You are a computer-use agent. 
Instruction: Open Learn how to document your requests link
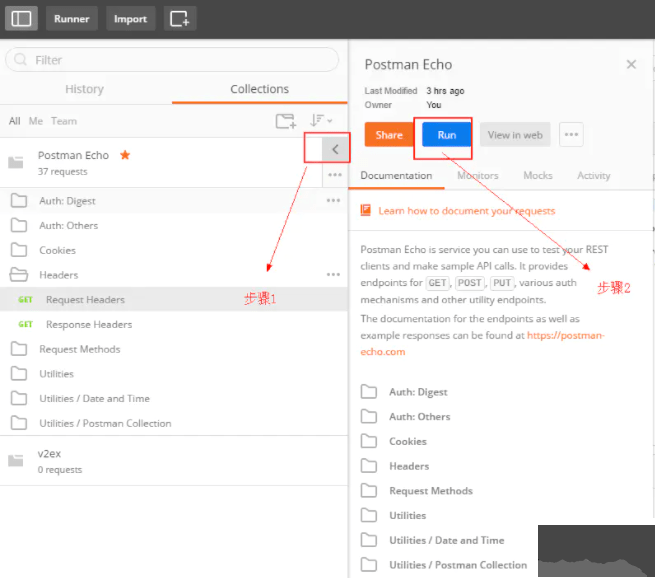466,211
